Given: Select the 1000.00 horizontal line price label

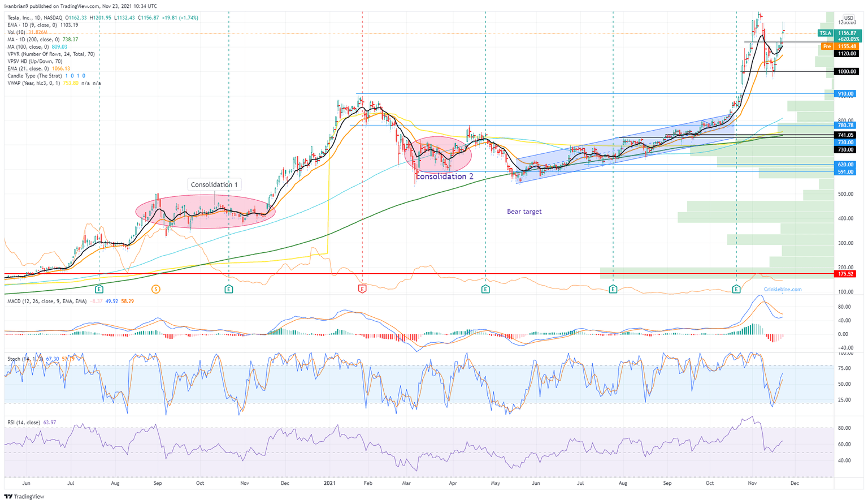Looking at the screenshot, I should coord(847,72).
